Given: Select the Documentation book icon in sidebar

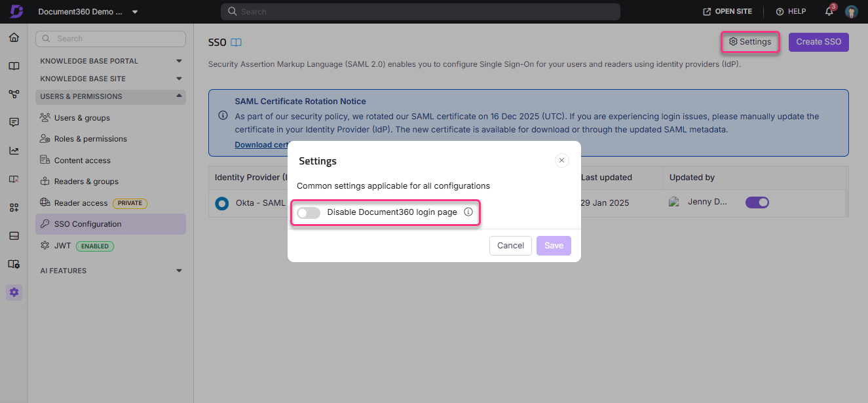Looking at the screenshot, I should [14, 66].
